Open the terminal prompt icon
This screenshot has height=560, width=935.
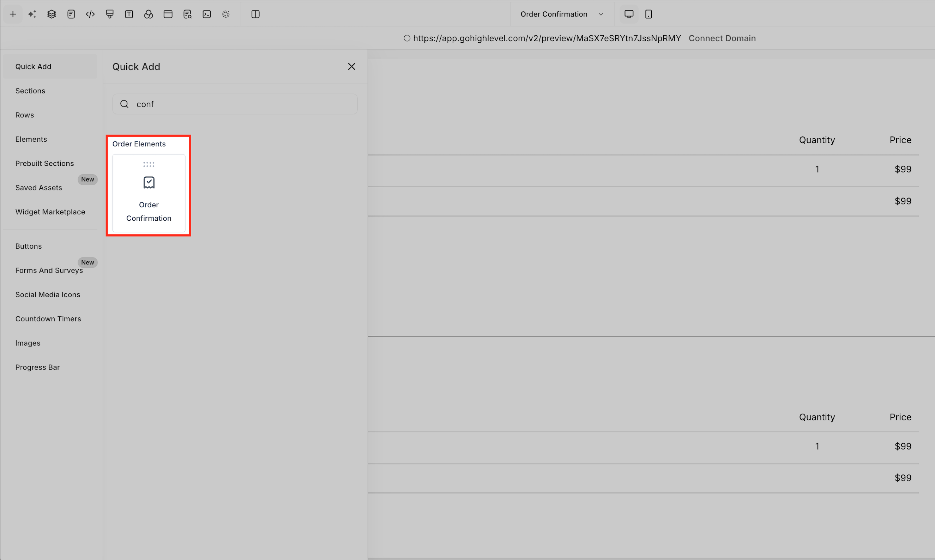[207, 14]
